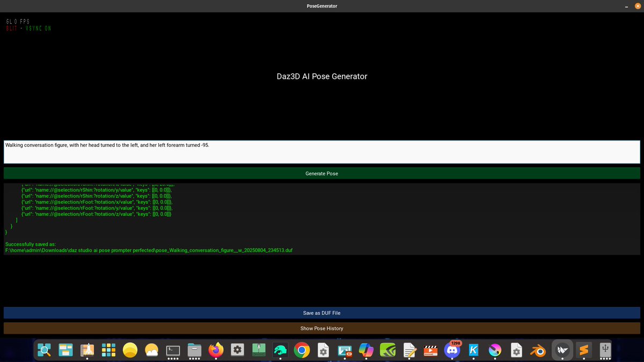
Task: Focus the pose description text field
Action: 322,152
